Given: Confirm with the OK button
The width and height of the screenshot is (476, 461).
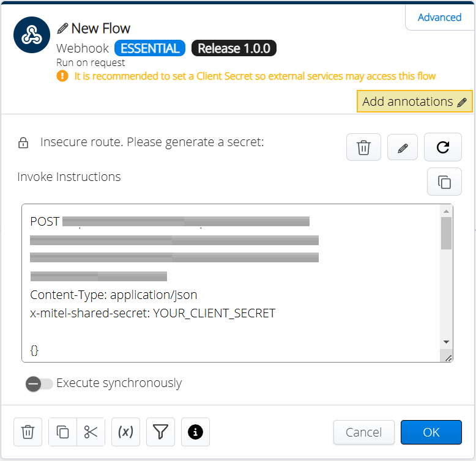Looking at the screenshot, I should click(431, 432).
